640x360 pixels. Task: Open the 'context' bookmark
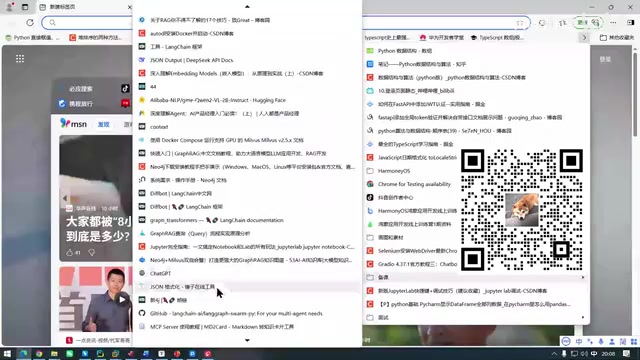(247, 127)
